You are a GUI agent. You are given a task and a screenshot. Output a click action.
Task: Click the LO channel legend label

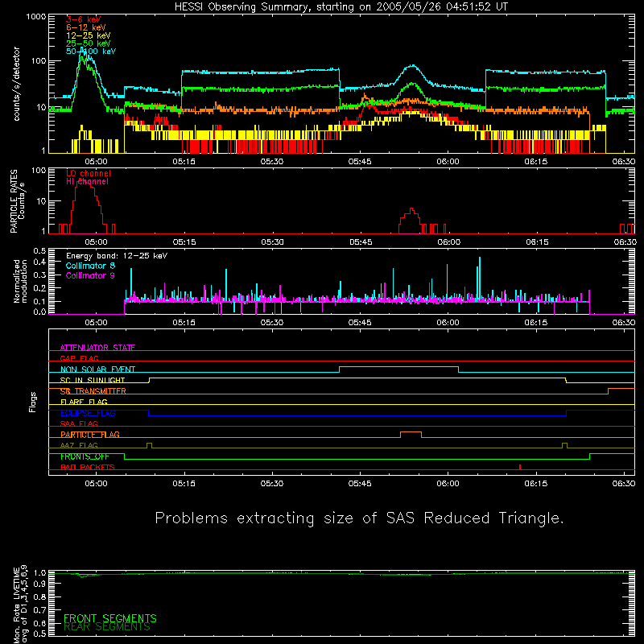89,173
